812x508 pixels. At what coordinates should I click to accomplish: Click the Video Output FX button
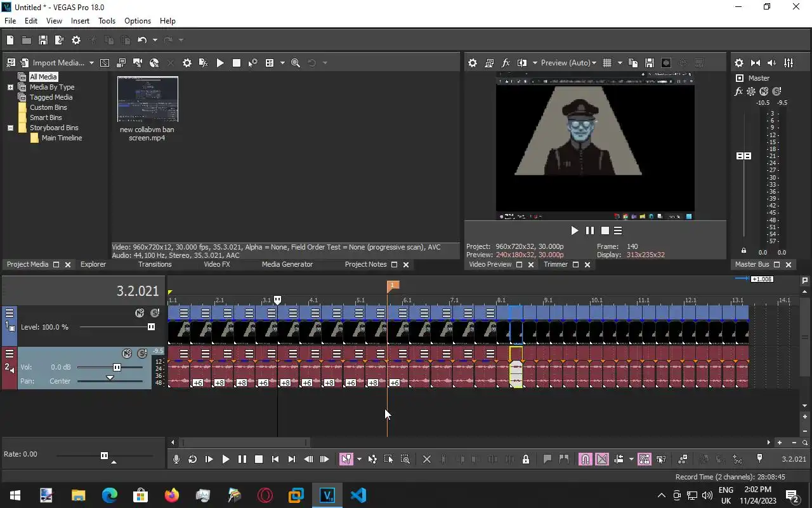(506, 63)
